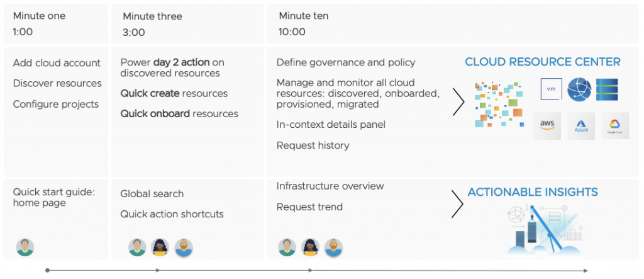Click the blue globe network icon
This screenshot has width=644, height=279.
579,89
